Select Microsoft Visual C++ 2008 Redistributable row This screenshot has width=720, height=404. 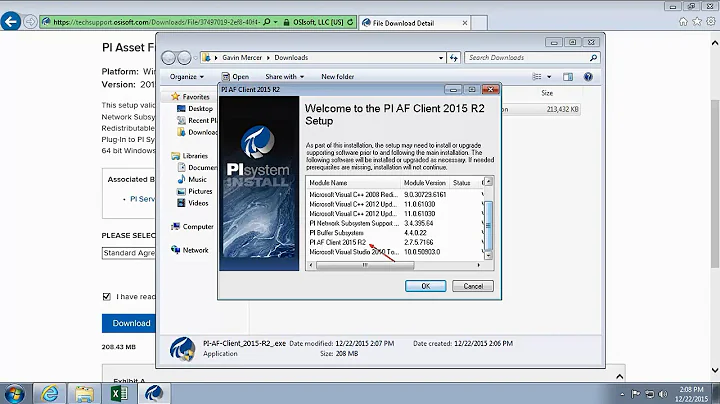395,195
